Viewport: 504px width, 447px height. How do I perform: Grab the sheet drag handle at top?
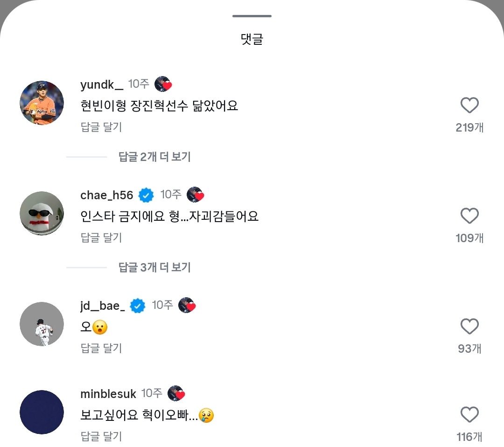252,16
